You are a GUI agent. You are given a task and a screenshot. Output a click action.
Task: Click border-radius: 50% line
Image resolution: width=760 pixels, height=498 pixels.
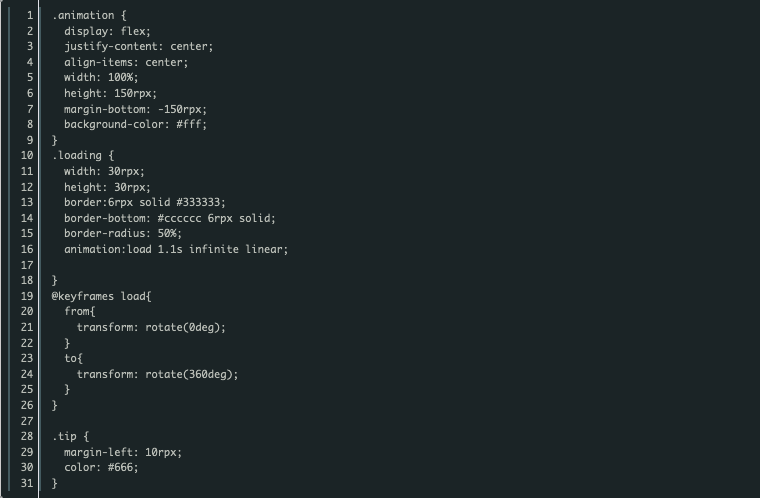point(123,233)
